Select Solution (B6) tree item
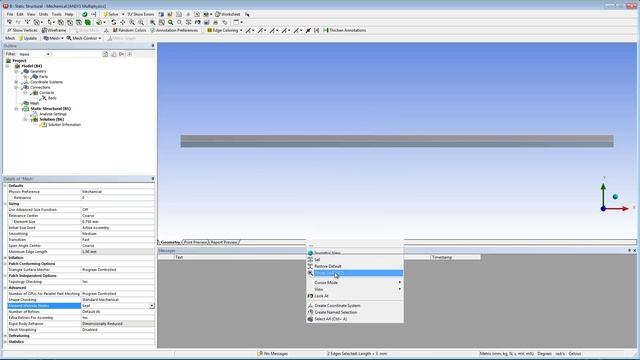Viewport: 640px width, 360px height. [51, 119]
